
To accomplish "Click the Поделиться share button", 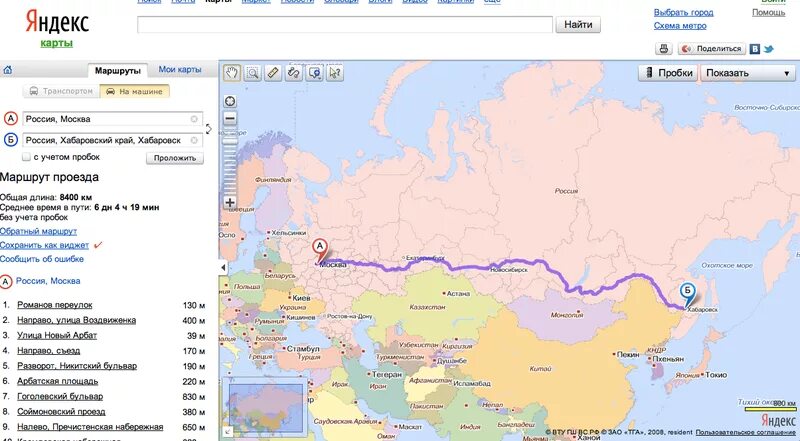I will tap(712, 48).
